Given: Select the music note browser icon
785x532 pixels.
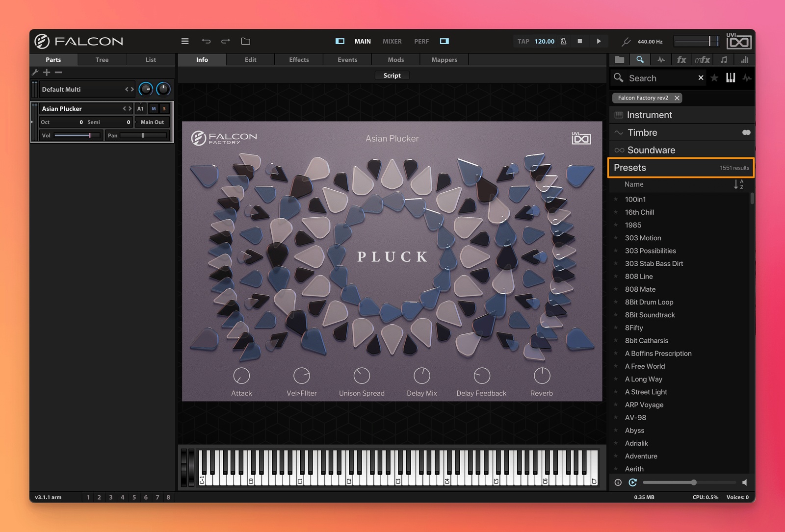Looking at the screenshot, I should click(x=724, y=59).
